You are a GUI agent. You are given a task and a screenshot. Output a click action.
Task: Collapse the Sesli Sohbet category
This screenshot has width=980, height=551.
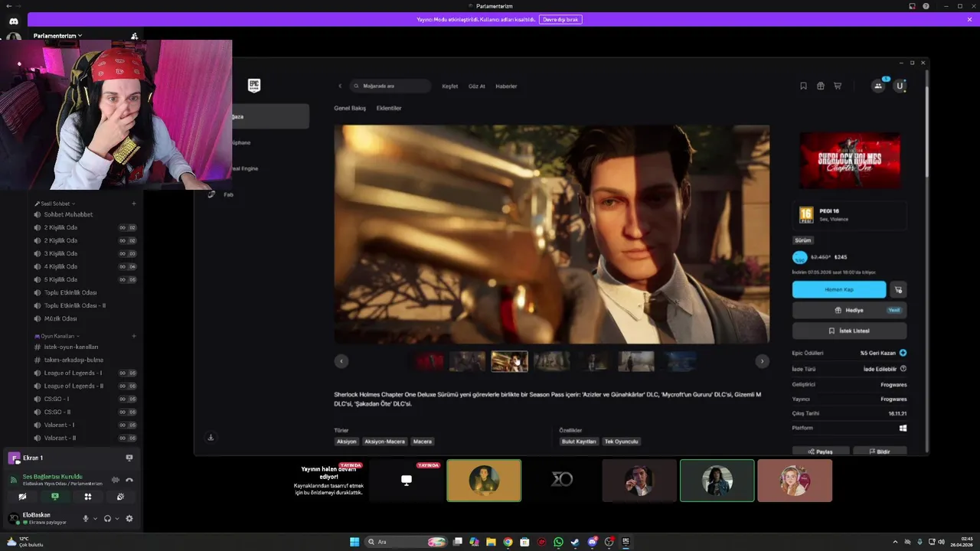tap(55, 204)
